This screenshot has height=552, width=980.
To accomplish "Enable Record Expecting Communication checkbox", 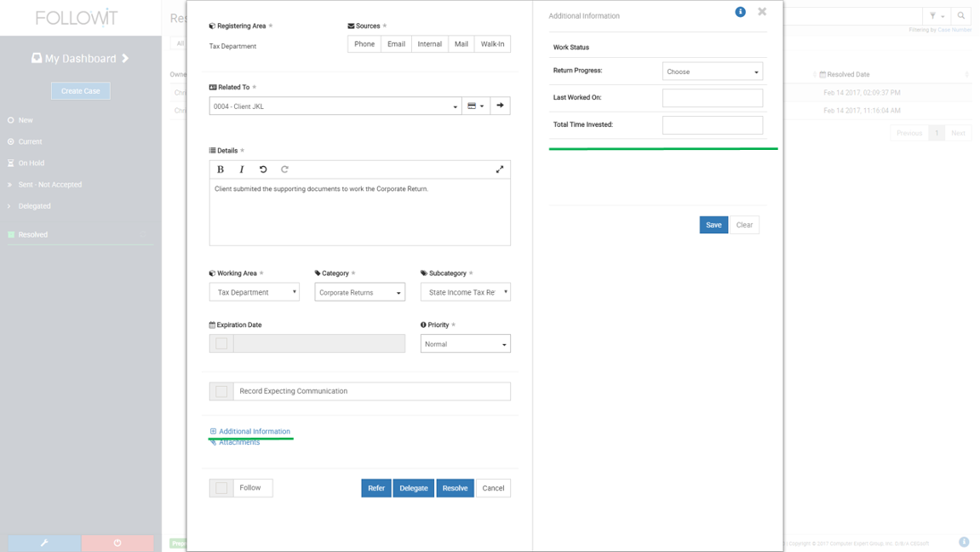I will click(221, 391).
